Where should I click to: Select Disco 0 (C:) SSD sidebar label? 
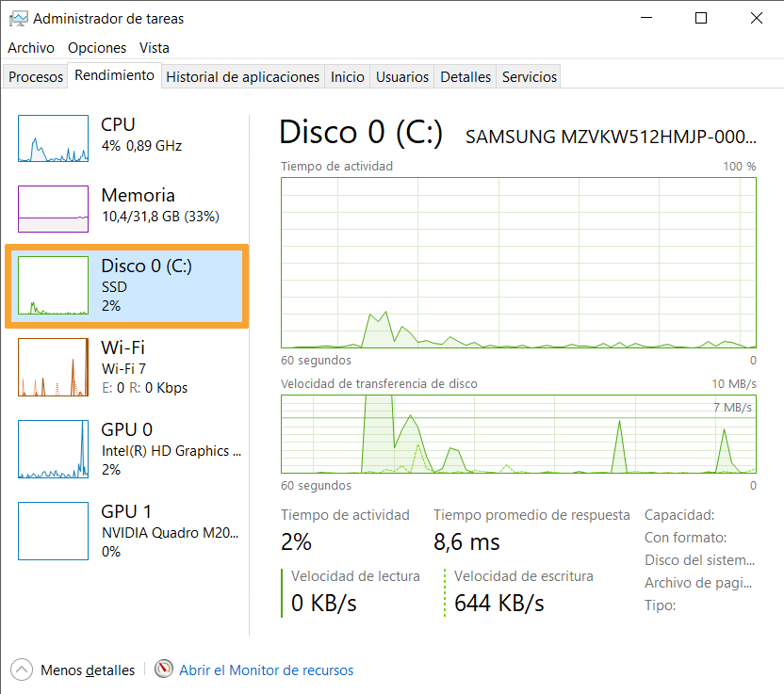tap(146, 285)
